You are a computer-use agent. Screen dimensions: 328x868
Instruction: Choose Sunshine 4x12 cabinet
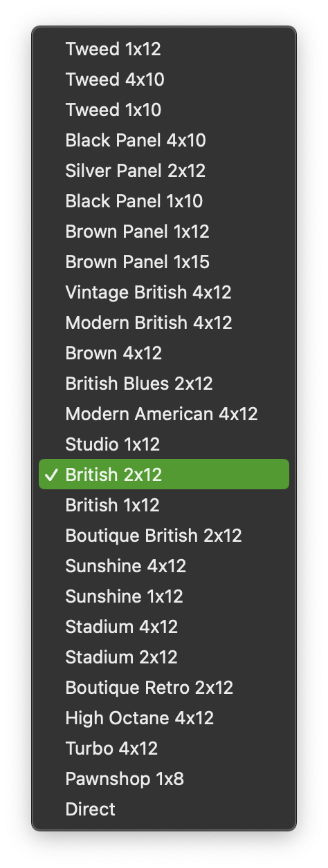(164, 566)
